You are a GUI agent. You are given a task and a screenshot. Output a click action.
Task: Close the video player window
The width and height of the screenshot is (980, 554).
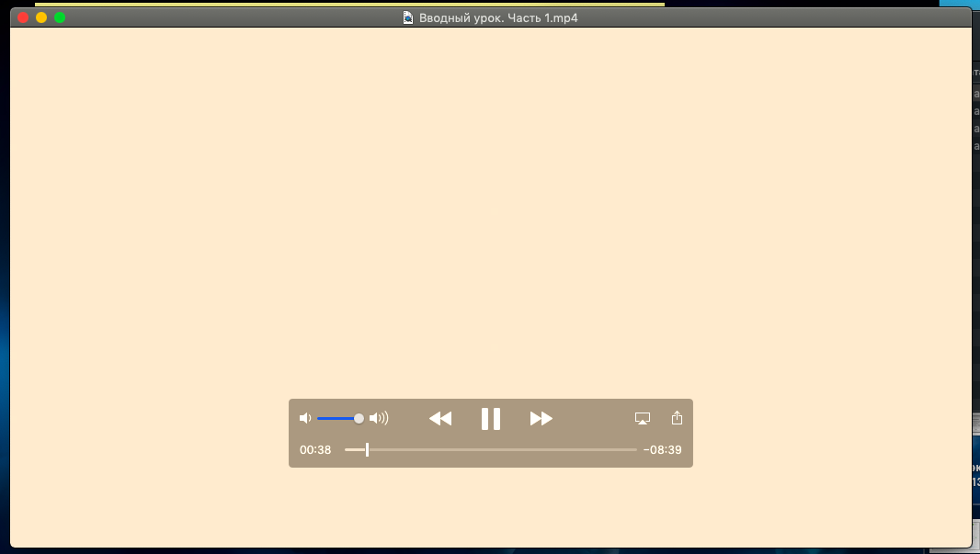[23, 17]
